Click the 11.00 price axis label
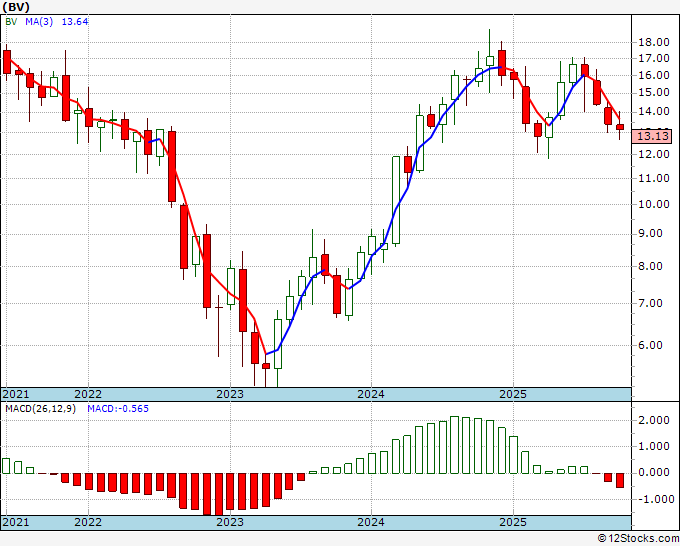Viewport: 680px width, 546px height. (654, 178)
